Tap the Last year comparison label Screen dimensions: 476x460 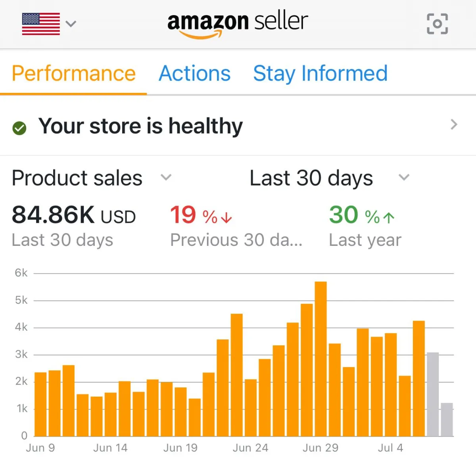click(365, 240)
